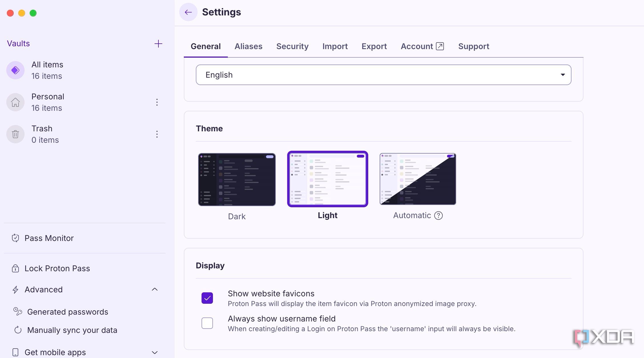
Task: Open the Support tab
Action: (474, 46)
